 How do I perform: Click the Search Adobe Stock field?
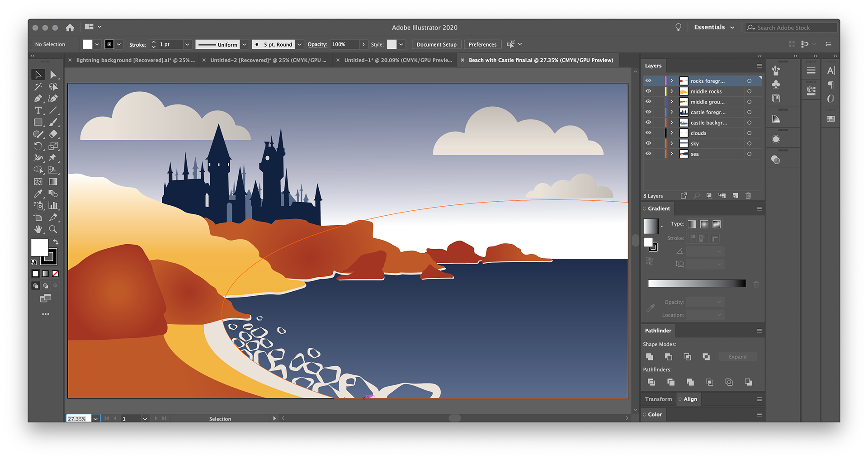(x=791, y=28)
